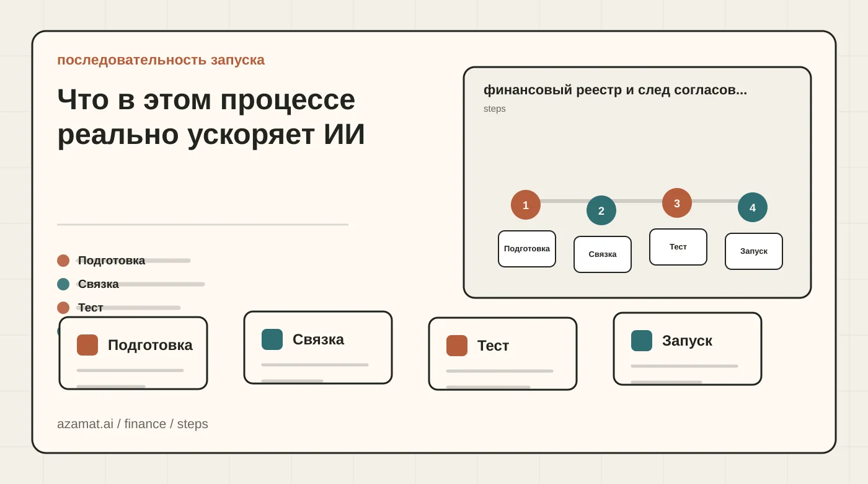Click the heading последовательность запуска
Screen dimensions: 868x484
(x=161, y=60)
